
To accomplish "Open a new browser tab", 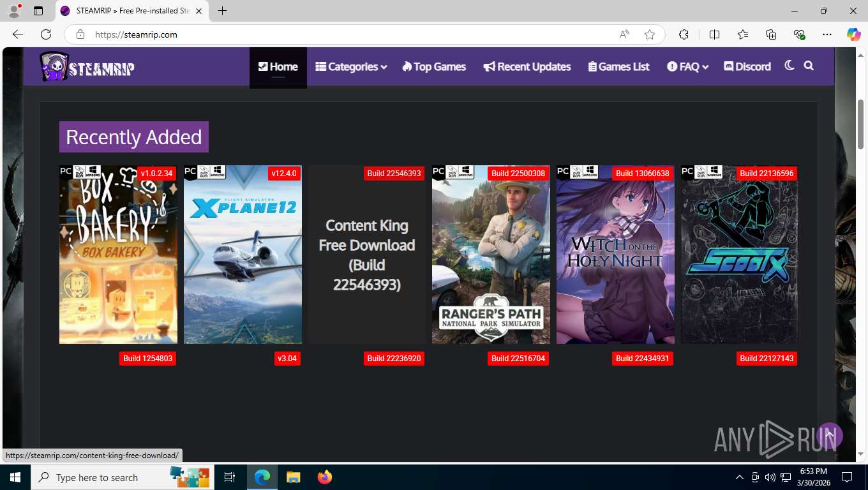I will [222, 11].
